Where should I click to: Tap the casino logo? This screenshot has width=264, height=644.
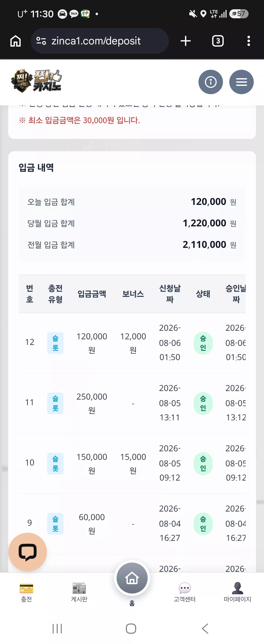tap(36, 81)
